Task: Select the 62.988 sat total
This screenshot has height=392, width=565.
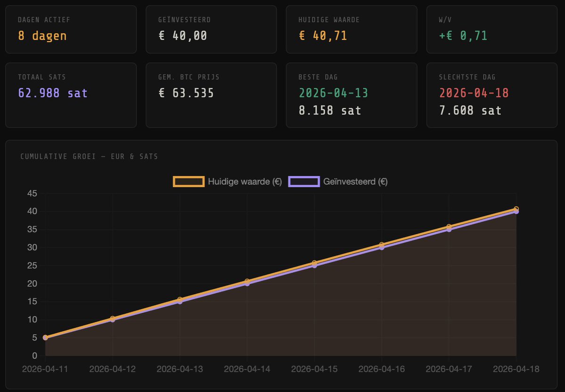Action: [x=53, y=93]
